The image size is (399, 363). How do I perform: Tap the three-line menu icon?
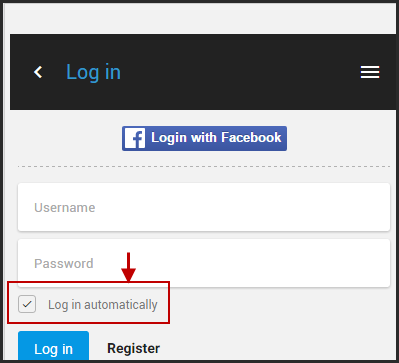point(370,72)
